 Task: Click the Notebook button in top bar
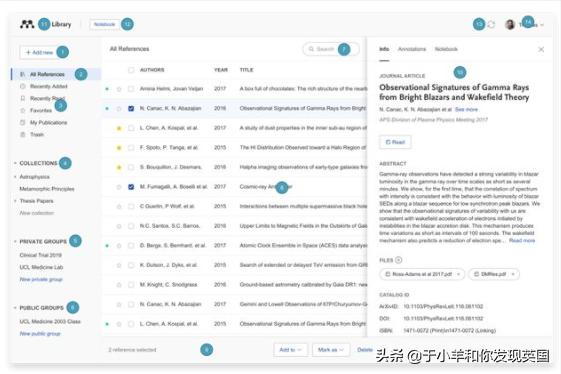(104, 24)
